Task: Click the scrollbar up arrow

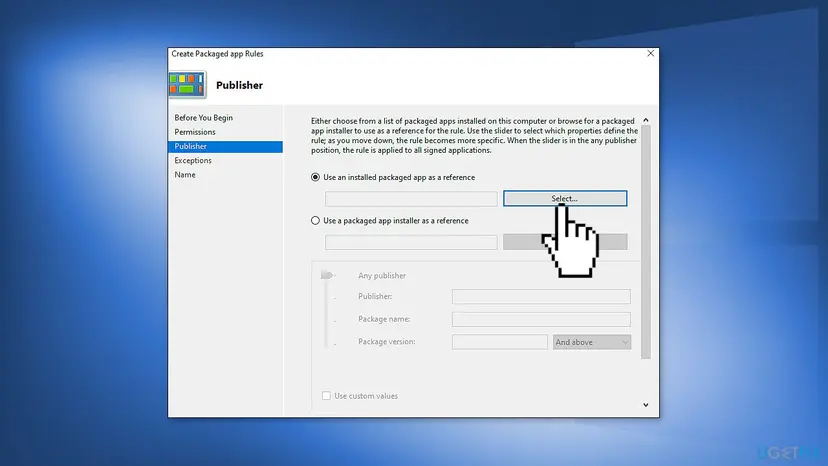Action: click(x=645, y=120)
